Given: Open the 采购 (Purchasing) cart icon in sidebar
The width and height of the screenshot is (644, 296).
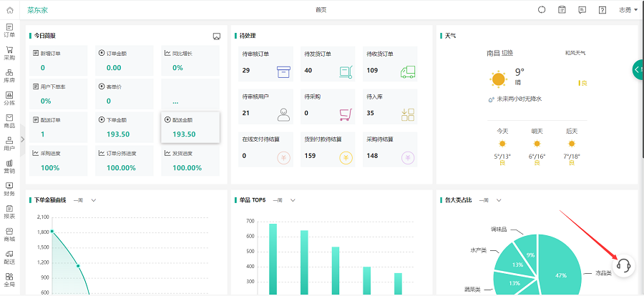Looking at the screenshot, I should tap(9, 53).
